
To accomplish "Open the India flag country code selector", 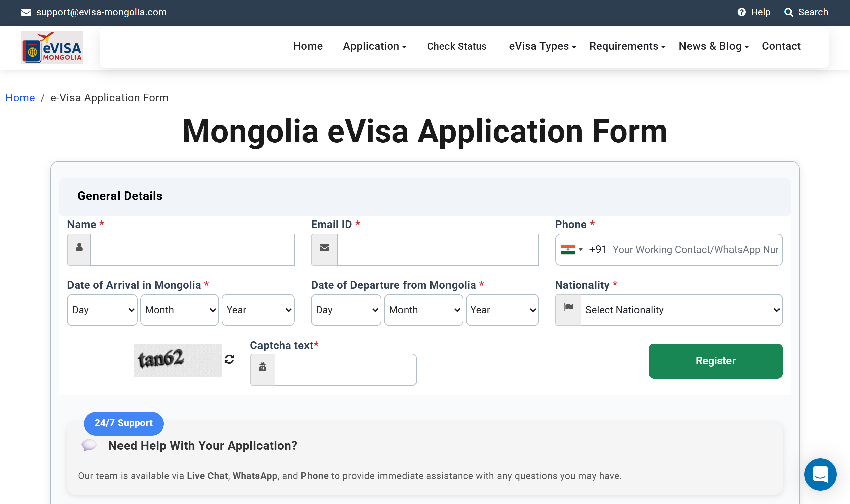I will tap(571, 250).
